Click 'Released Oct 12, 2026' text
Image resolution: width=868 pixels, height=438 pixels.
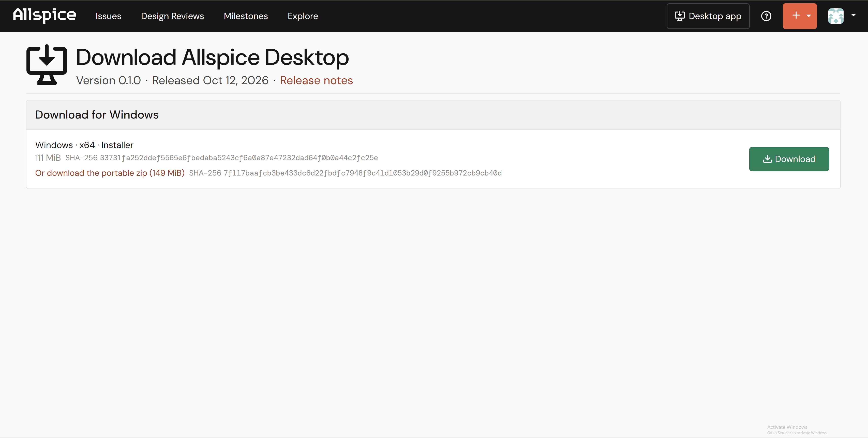pos(210,80)
